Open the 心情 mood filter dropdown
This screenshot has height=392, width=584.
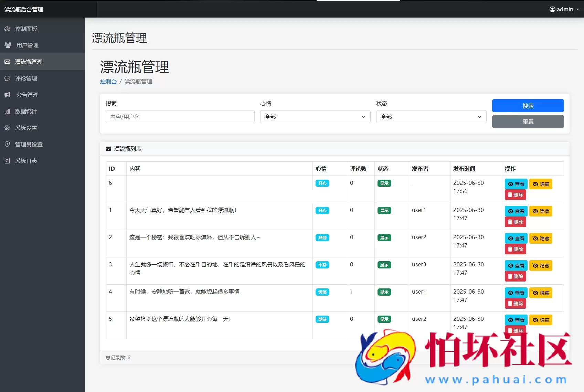point(315,117)
